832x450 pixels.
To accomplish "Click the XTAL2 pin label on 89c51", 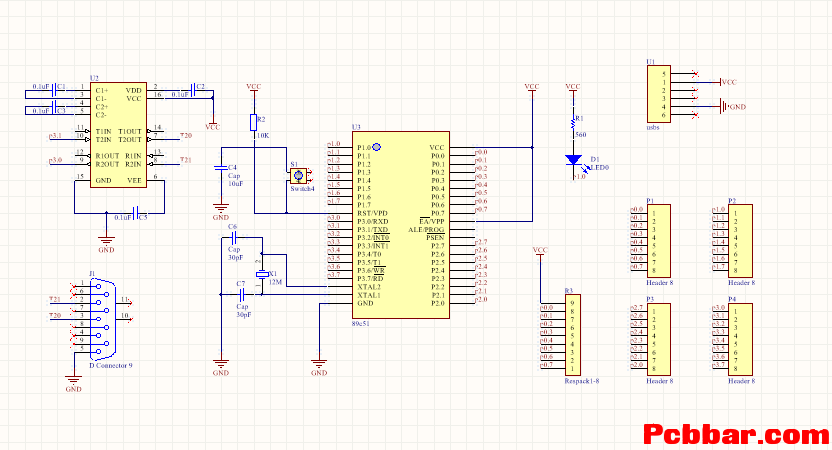I will point(369,287).
